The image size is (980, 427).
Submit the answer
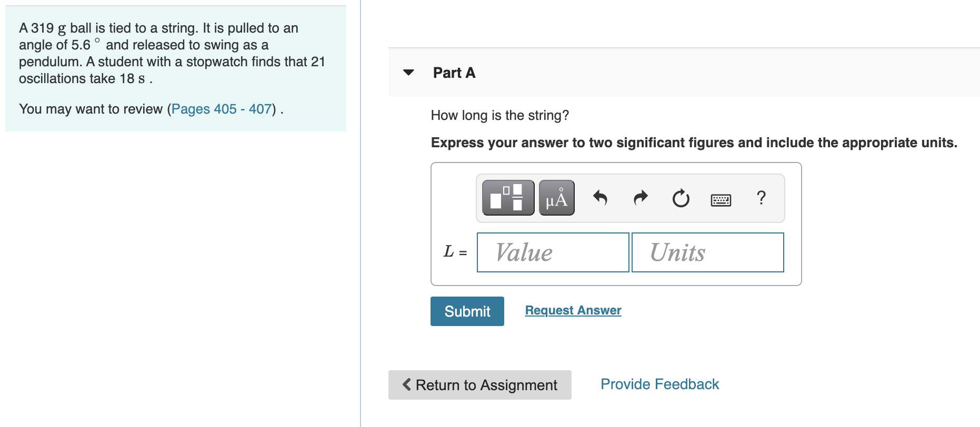(467, 311)
